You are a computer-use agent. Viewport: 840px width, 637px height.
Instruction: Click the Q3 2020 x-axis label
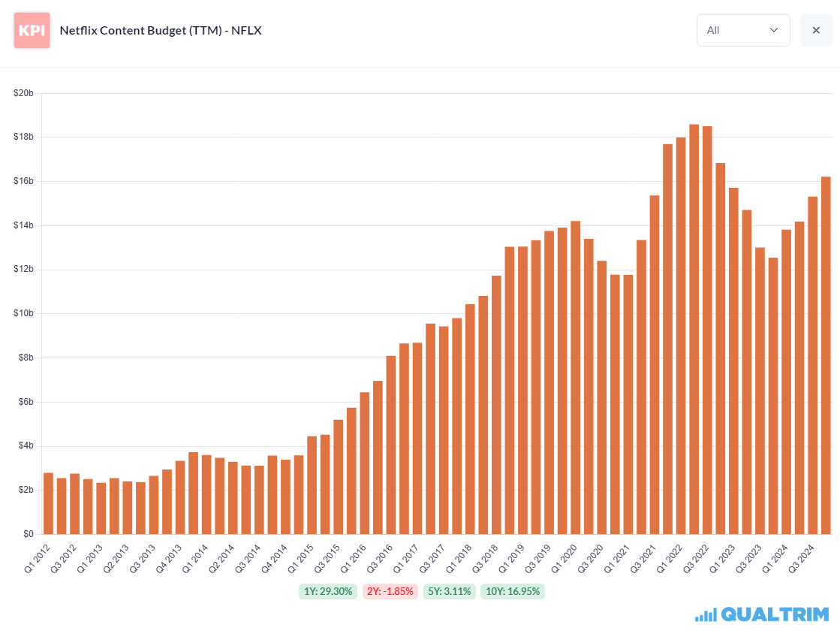pos(590,559)
